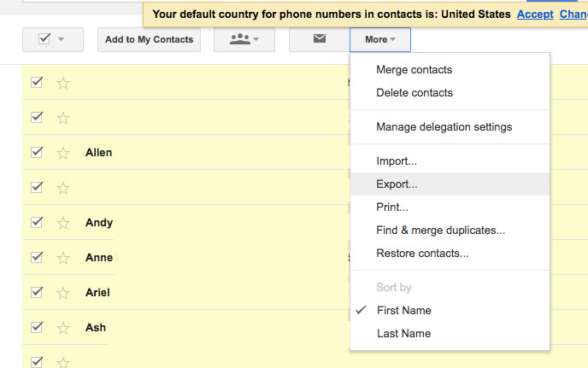Click the Anne contact name

(x=99, y=258)
